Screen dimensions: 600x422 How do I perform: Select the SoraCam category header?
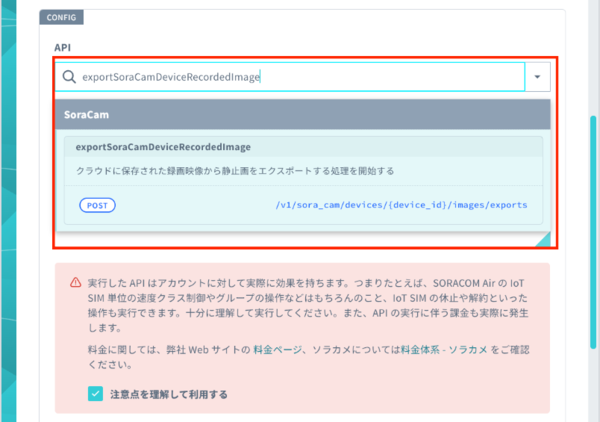point(303,114)
